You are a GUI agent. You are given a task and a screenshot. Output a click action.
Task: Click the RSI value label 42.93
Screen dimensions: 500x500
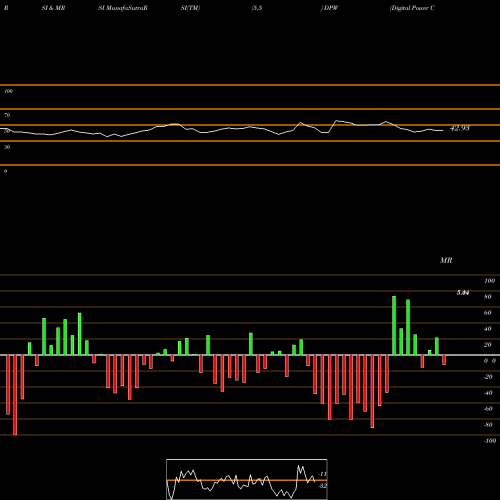(x=460, y=128)
